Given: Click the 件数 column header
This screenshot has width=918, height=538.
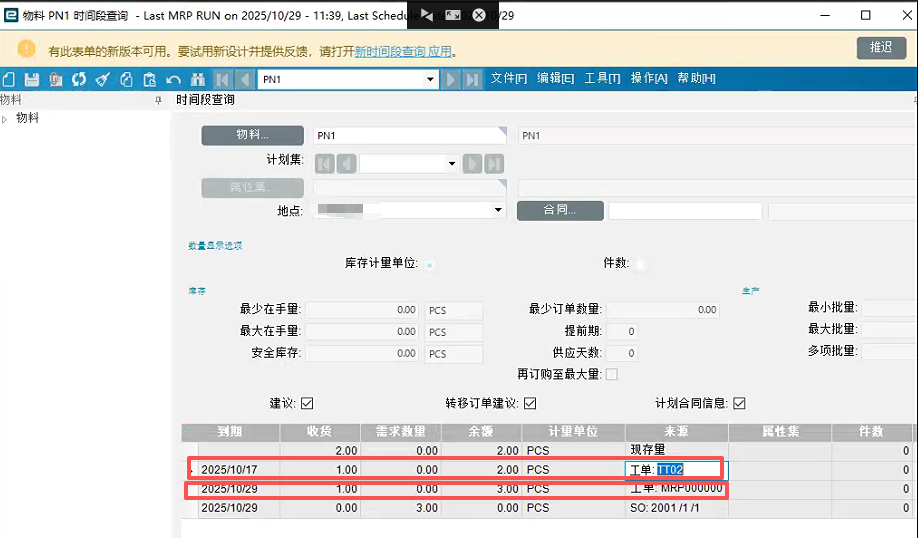Looking at the screenshot, I should 871,431.
